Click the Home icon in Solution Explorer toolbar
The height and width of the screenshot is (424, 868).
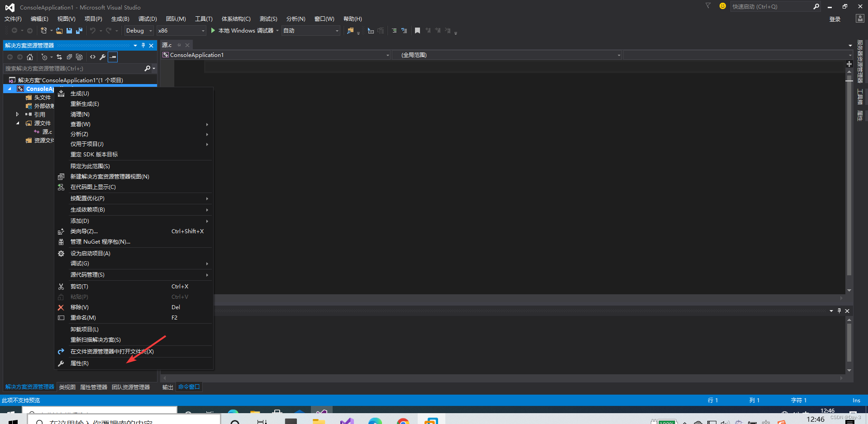(x=30, y=57)
